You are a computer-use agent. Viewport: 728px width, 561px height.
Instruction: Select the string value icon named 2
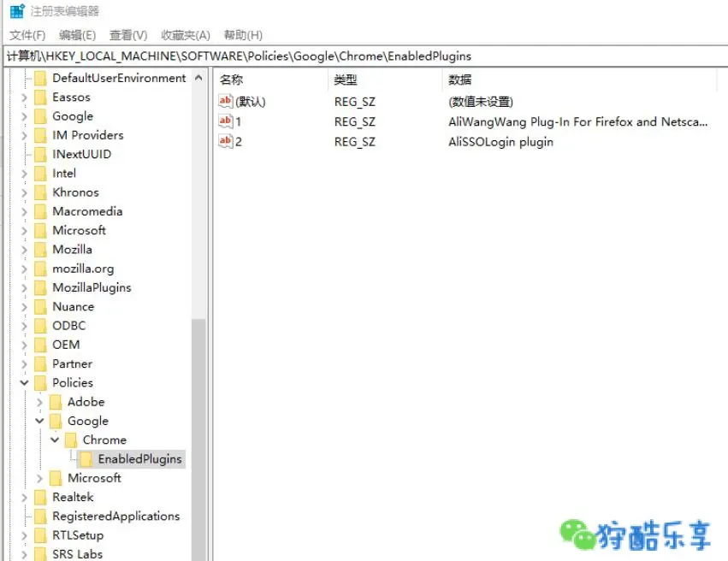[x=226, y=141]
